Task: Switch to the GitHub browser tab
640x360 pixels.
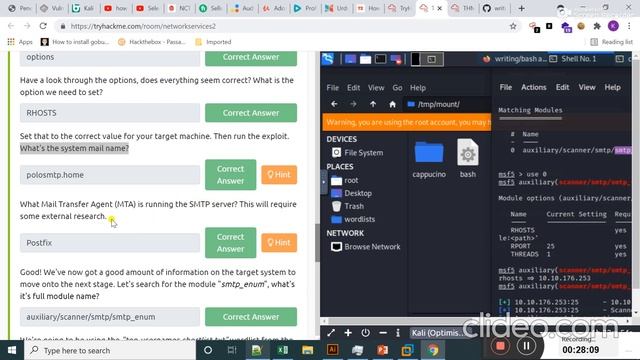Action: pos(493,8)
